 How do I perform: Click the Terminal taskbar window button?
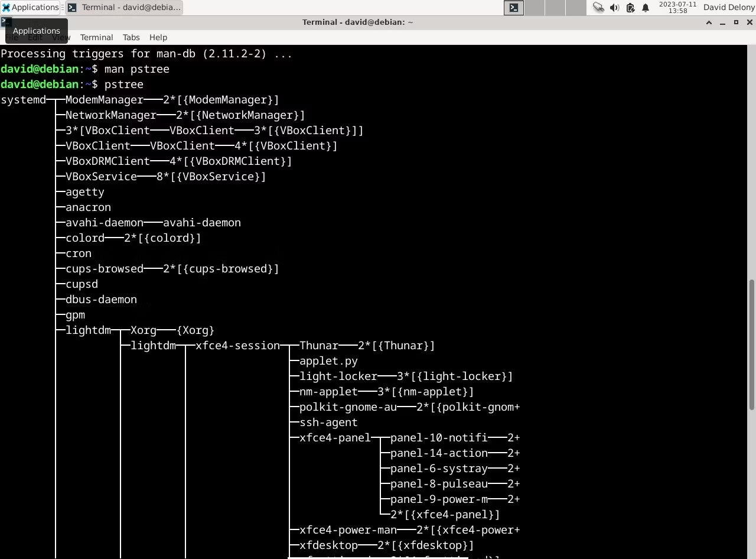pos(123,7)
